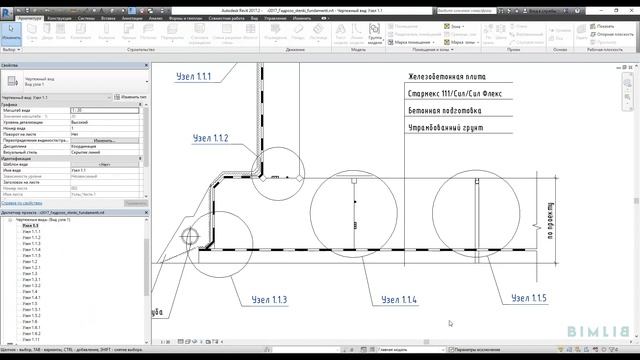
Task: Choose the Wall (Стена) tool in ribbon
Action: [x=32, y=33]
